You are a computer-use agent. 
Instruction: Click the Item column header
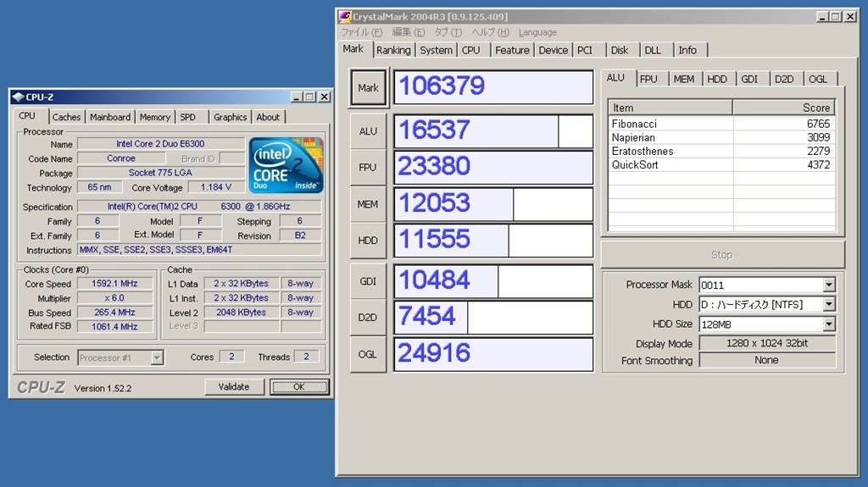[670, 108]
